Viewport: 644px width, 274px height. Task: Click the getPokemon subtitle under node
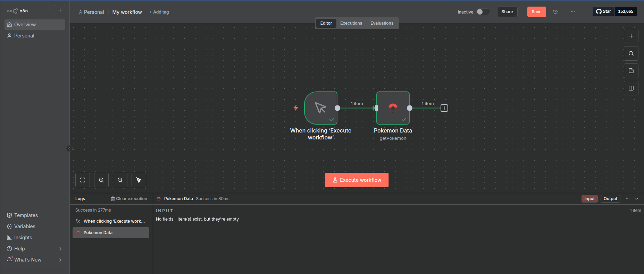(393, 138)
